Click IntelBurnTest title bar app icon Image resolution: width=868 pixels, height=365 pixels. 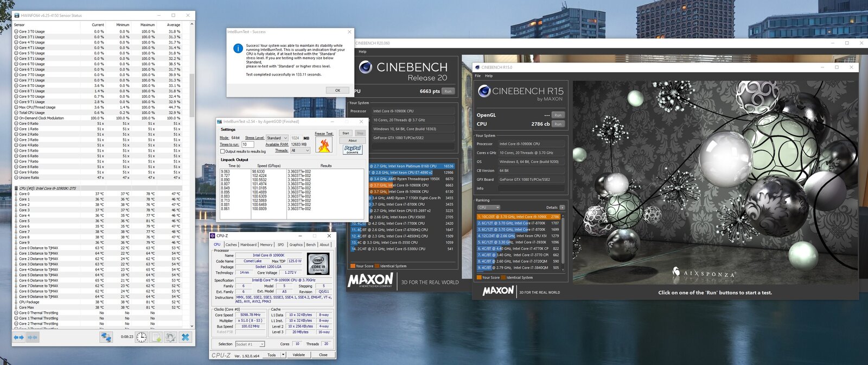point(220,122)
